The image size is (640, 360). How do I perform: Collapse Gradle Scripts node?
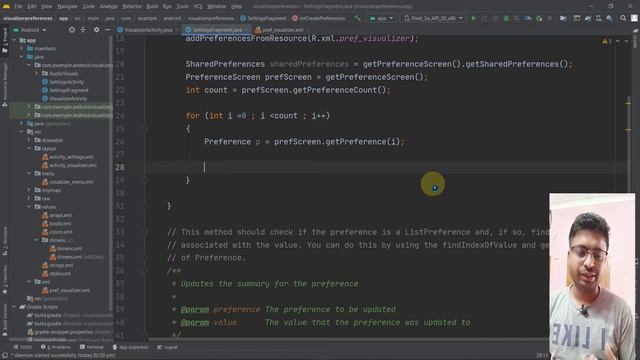point(14,307)
